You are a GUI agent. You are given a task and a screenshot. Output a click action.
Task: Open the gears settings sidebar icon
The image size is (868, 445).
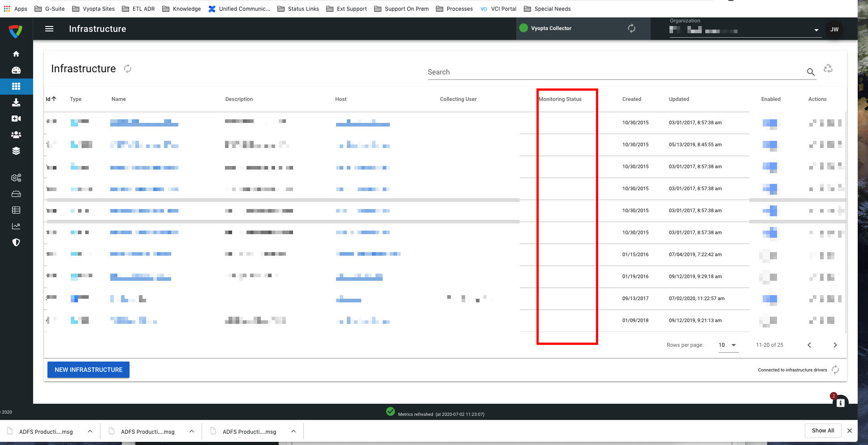tap(16, 178)
